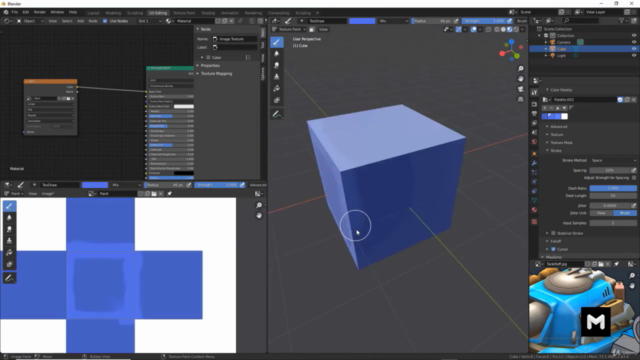
Task: Click the zoom magnifier icon in the 3D viewport
Action: 520,69
